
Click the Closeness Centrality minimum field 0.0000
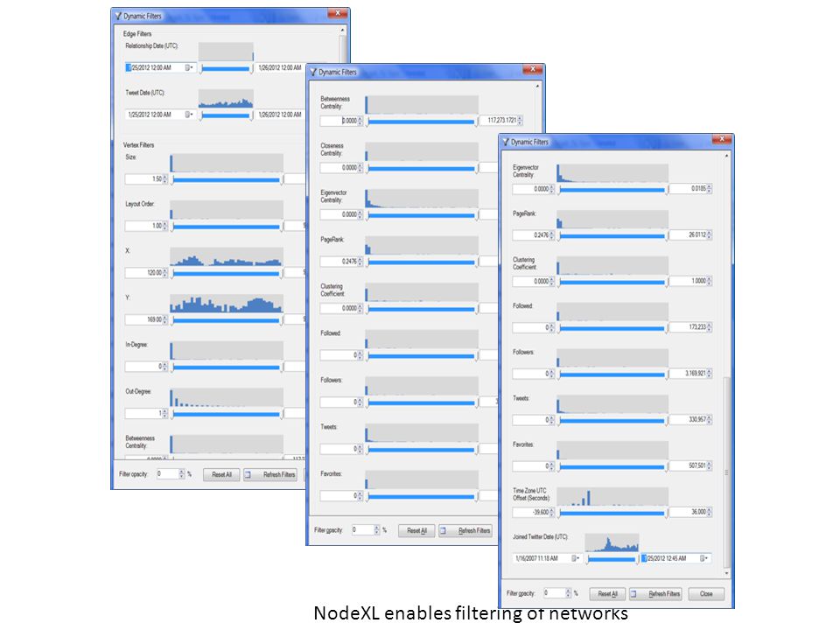tap(339, 168)
